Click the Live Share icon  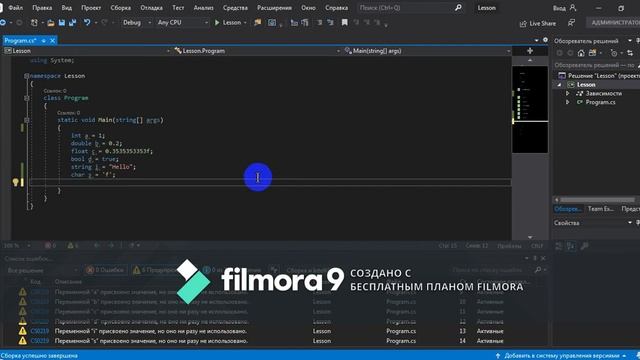523,24
